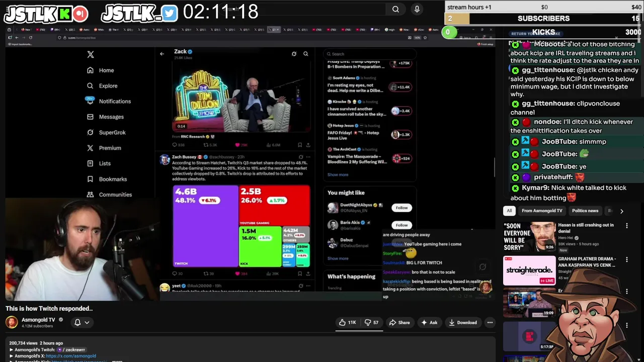Click the X logo in the video's sidebar
This screenshot has width=644, height=362.
(91, 54)
